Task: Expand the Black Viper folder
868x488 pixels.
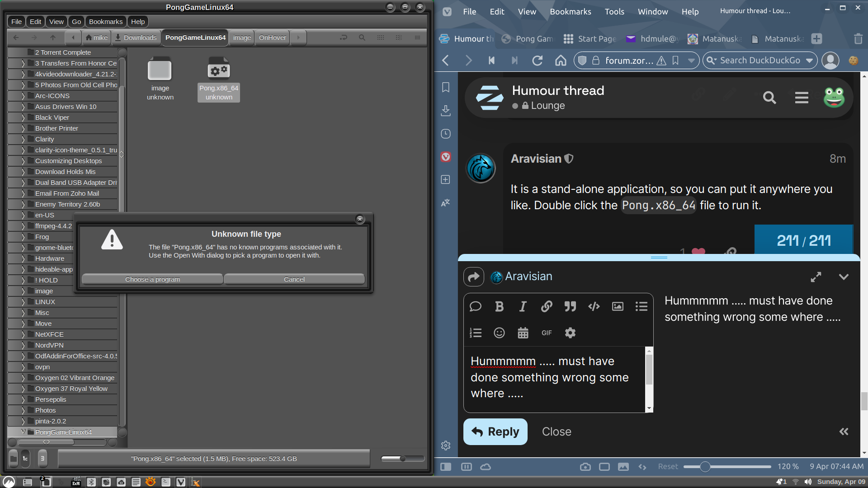Action: [x=23, y=117]
